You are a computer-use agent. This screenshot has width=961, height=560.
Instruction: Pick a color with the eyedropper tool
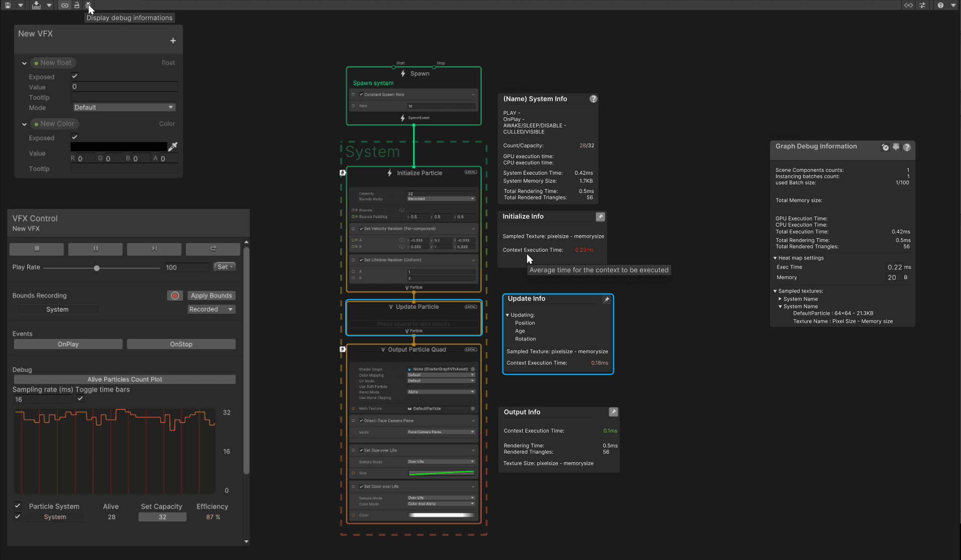click(x=173, y=147)
